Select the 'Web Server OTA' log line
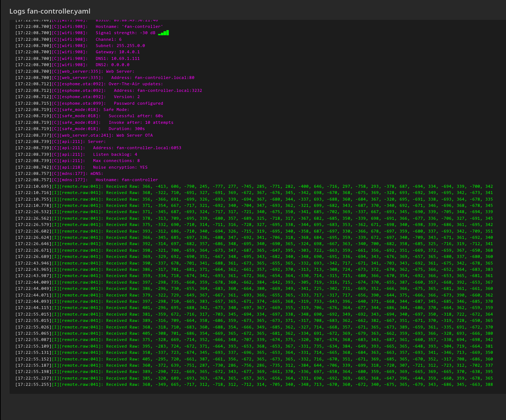506x420 pixels. [x=84, y=135]
